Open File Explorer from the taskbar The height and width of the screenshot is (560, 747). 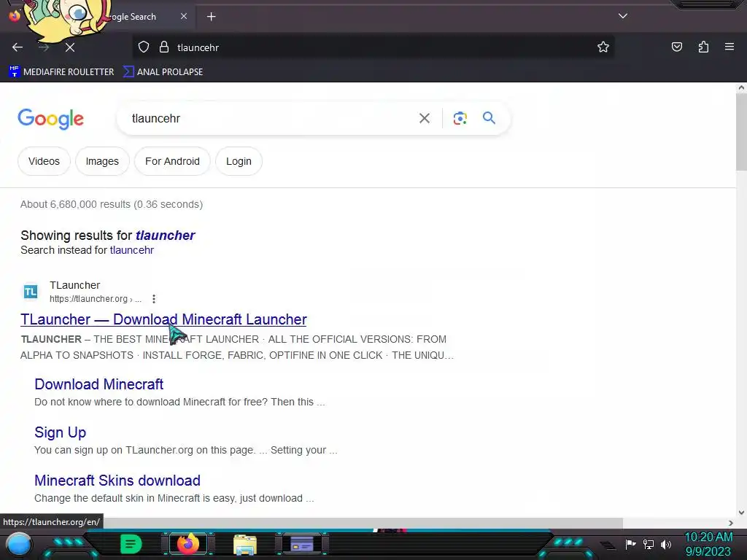(x=245, y=545)
